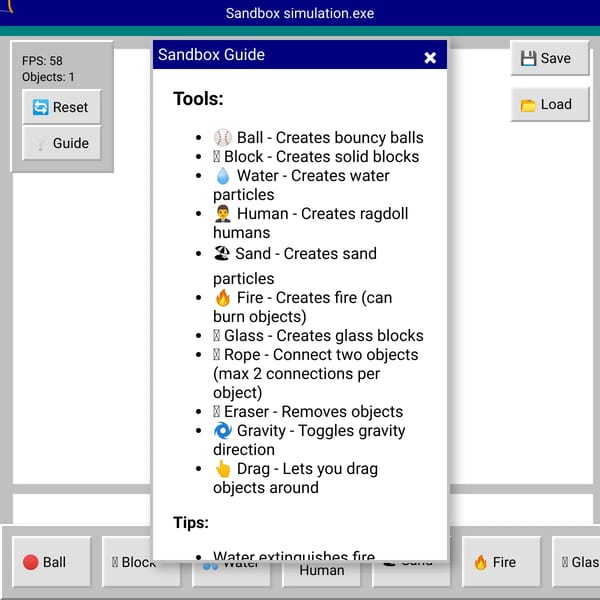Click the water droplet icon in guide
Screen dimensions: 600x600
coord(223,176)
